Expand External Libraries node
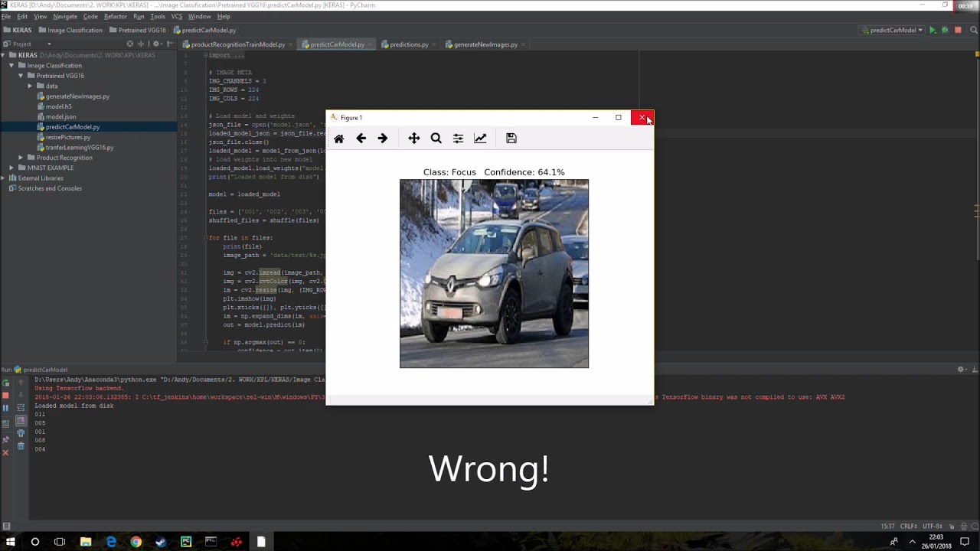Screen dimensions: 980x551 4,178
